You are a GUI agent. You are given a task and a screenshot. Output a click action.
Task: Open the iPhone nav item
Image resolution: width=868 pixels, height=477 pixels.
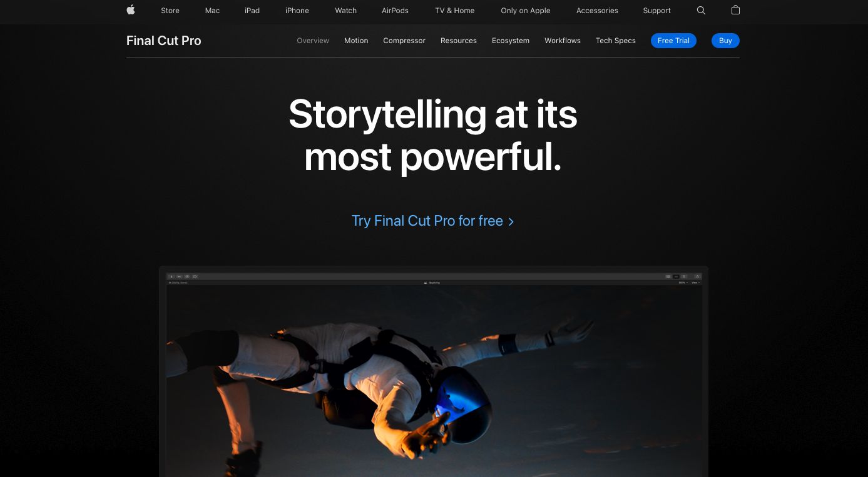[x=297, y=11]
